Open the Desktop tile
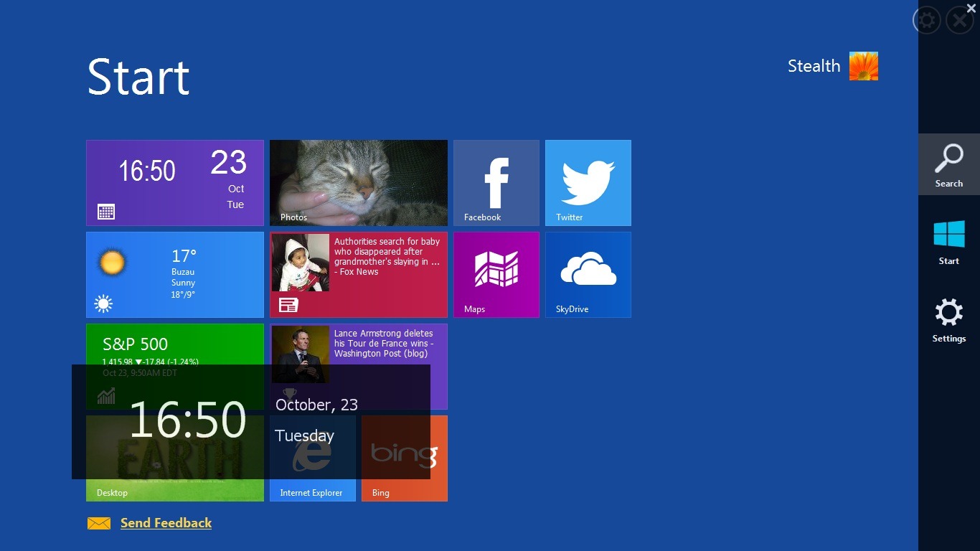The image size is (980, 551). [175, 458]
